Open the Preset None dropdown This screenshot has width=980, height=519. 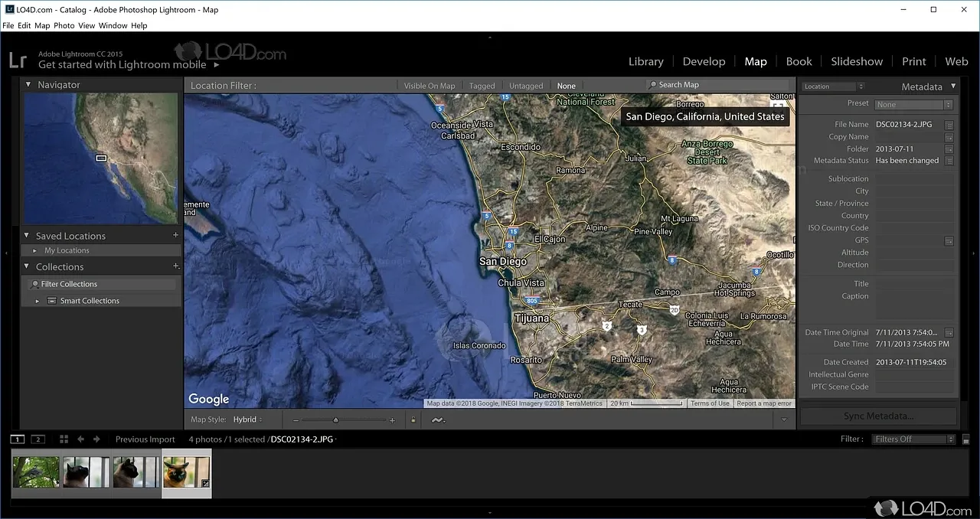(x=913, y=105)
